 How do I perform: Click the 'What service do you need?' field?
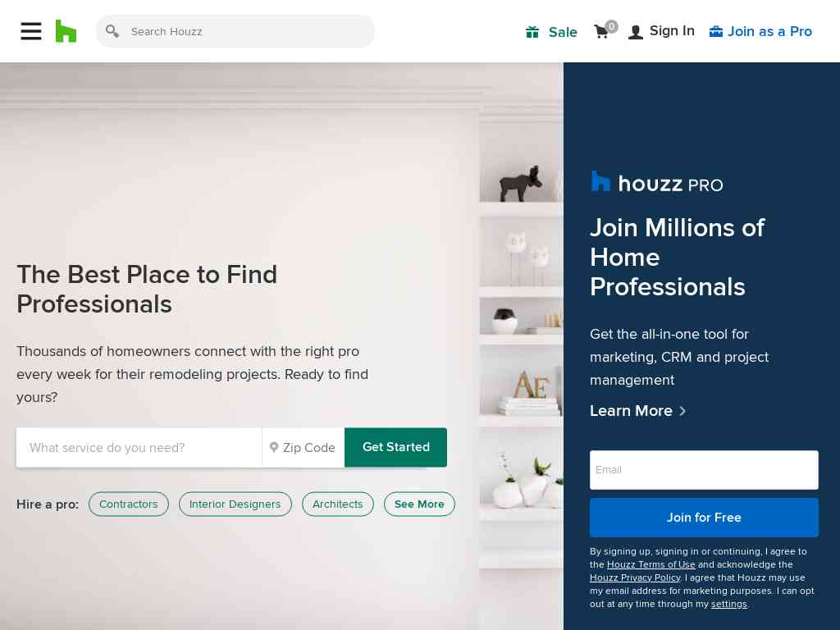pyautogui.click(x=139, y=447)
